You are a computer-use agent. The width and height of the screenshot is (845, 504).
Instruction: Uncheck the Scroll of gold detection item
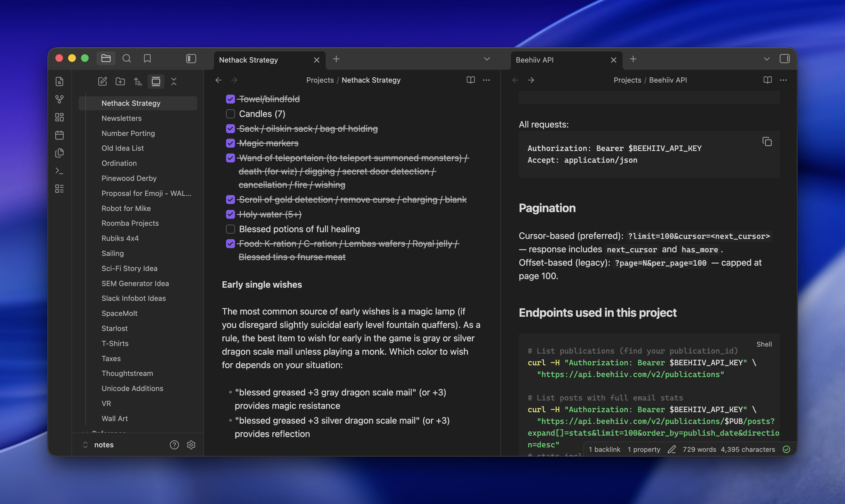point(230,200)
